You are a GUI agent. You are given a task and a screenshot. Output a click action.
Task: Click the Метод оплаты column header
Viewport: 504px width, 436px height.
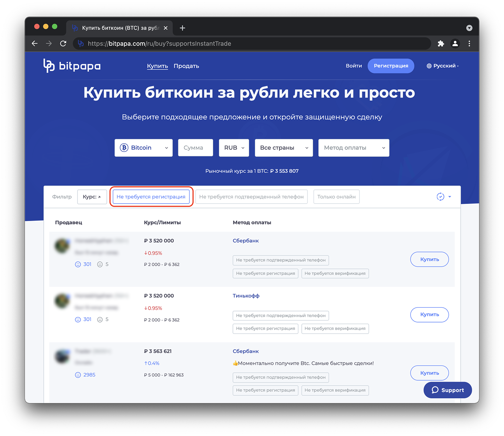point(252,222)
